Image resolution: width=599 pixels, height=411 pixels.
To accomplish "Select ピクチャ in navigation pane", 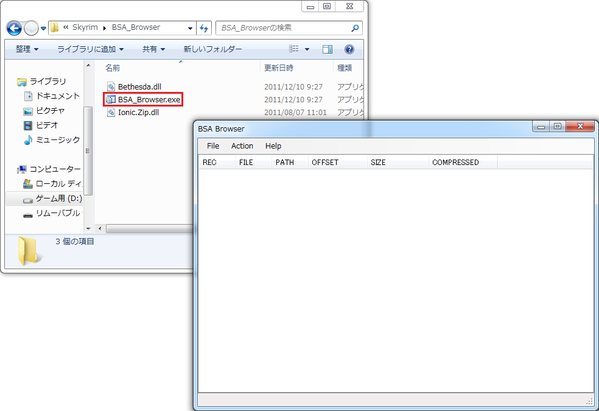I will pyautogui.click(x=44, y=111).
